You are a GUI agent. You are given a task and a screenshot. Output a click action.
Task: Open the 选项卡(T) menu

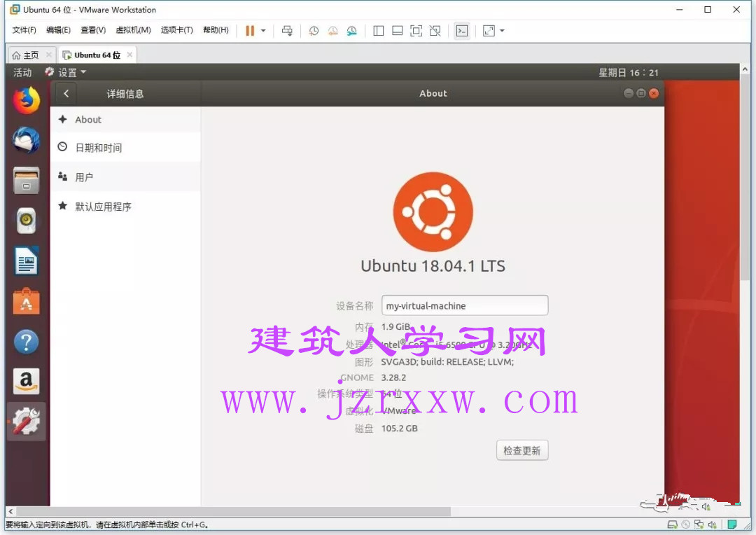[177, 30]
